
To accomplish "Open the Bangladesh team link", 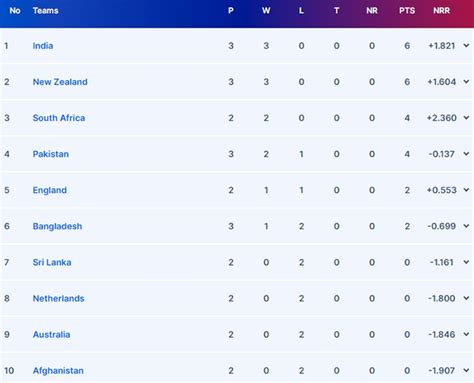I will pos(57,226).
